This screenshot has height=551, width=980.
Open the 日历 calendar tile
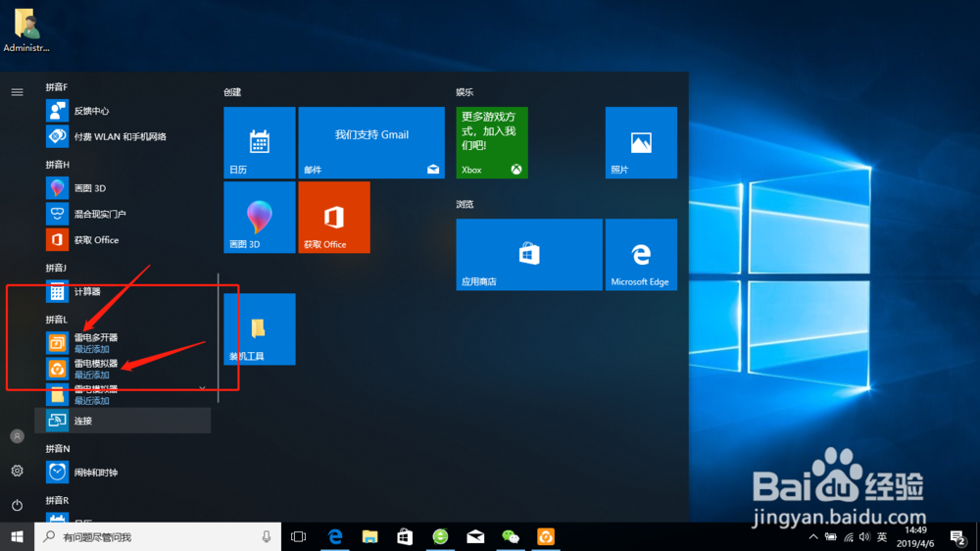(260, 142)
